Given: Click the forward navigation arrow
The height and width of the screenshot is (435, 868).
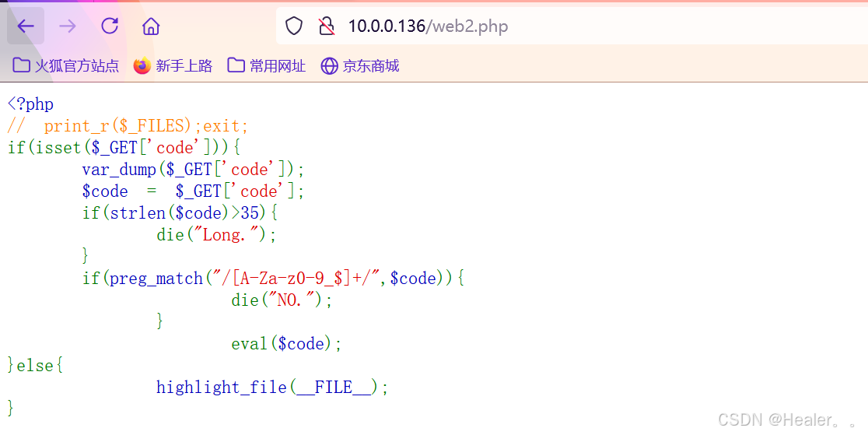Looking at the screenshot, I should pos(68,26).
